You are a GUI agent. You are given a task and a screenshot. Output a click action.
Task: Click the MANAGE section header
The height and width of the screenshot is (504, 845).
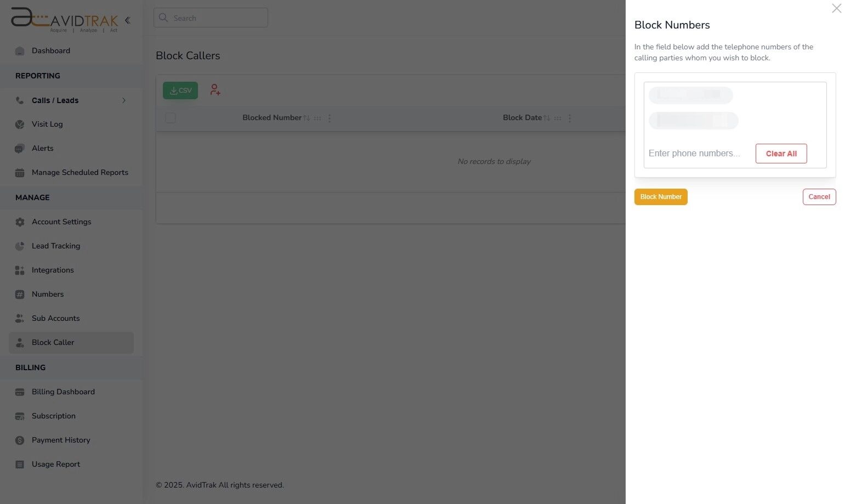coord(32,198)
